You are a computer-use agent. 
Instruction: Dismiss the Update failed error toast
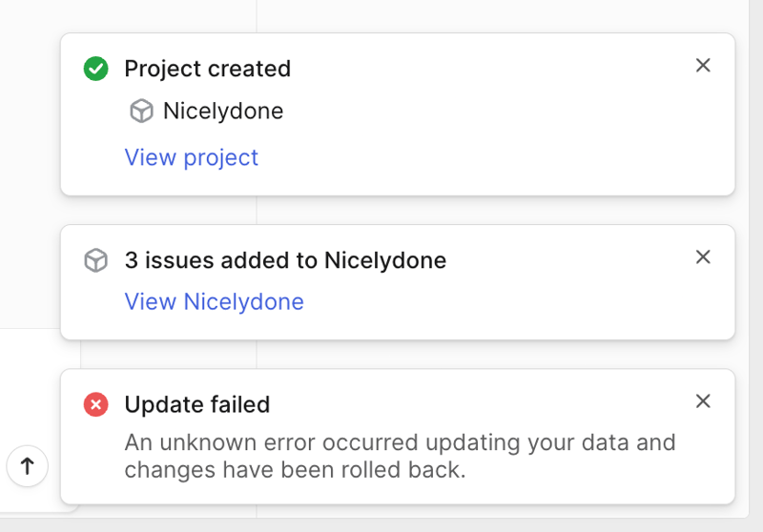(703, 401)
